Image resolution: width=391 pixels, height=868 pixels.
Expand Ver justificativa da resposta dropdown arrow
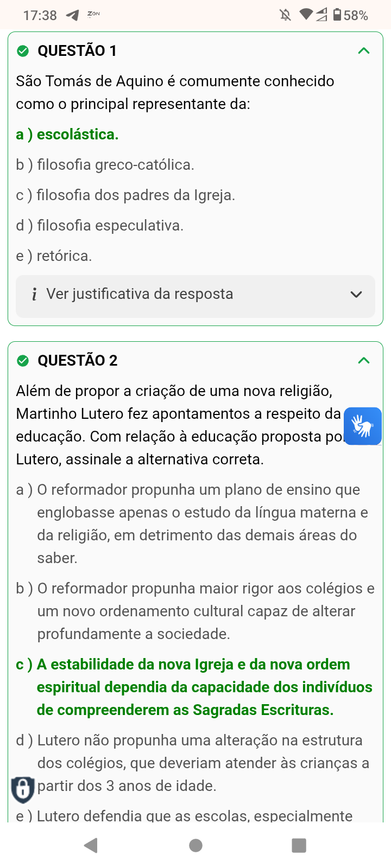pyautogui.click(x=356, y=295)
